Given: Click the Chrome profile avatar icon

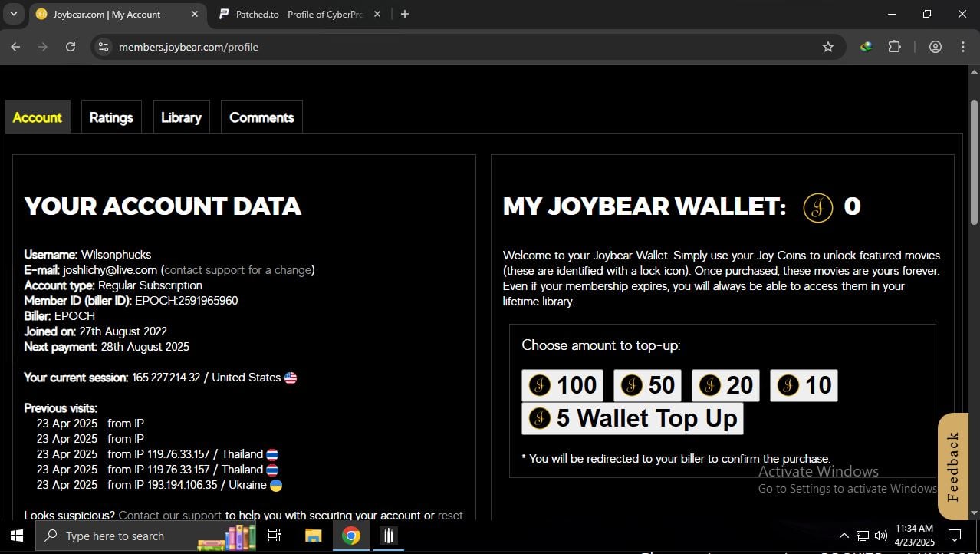Looking at the screenshot, I should pyautogui.click(x=935, y=47).
